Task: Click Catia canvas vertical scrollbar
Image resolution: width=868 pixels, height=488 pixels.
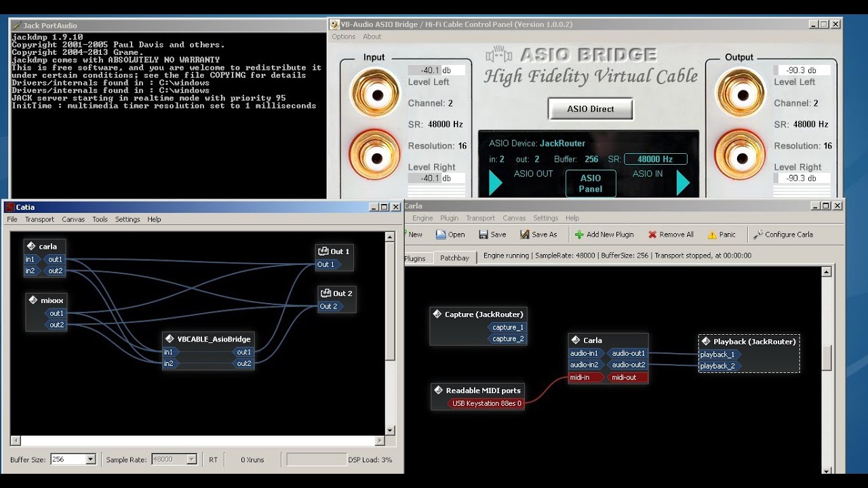Action: [390, 333]
